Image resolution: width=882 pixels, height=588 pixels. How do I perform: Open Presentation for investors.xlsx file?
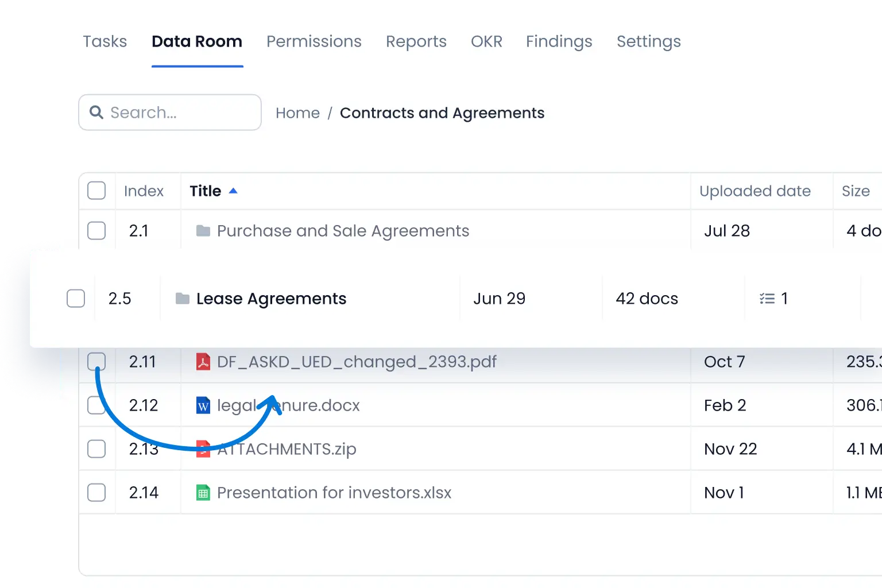334,493
